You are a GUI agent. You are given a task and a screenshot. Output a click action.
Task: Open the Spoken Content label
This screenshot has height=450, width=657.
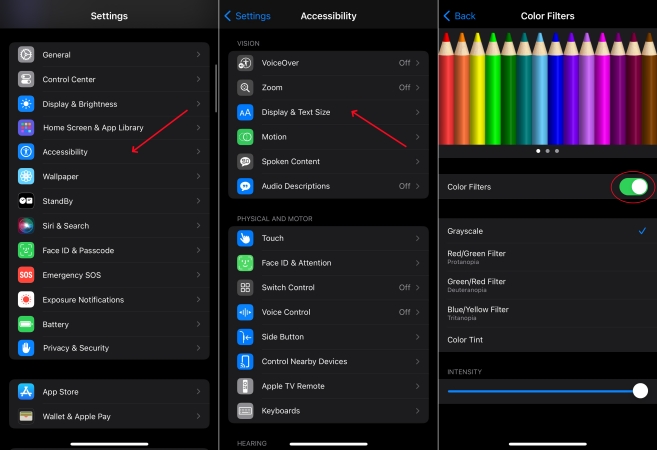(290, 161)
